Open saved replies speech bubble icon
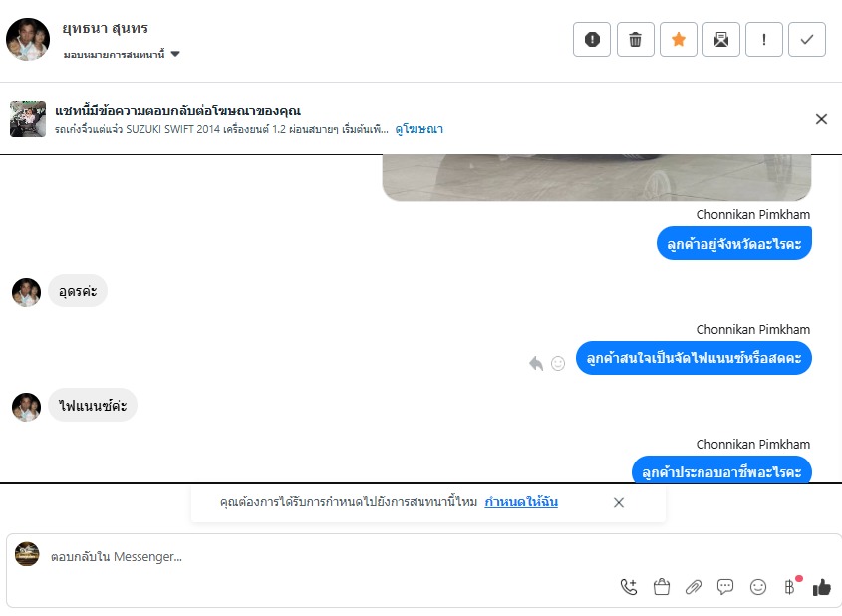The width and height of the screenshot is (842, 616). (725, 586)
